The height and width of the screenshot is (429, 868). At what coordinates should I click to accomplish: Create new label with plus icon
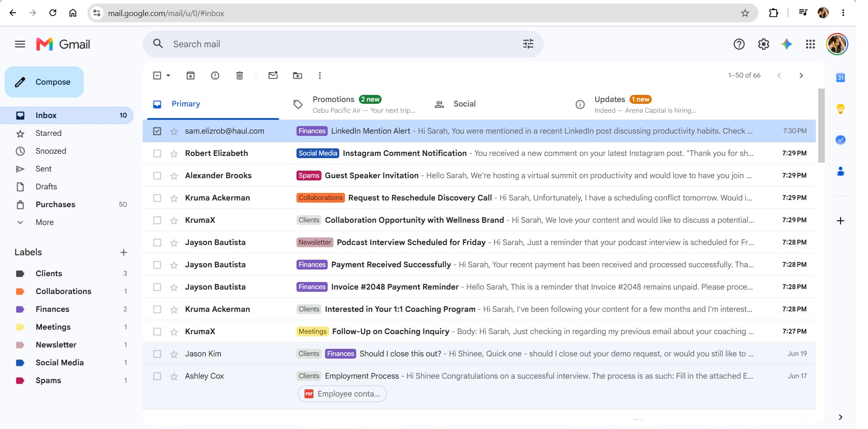click(123, 252)
